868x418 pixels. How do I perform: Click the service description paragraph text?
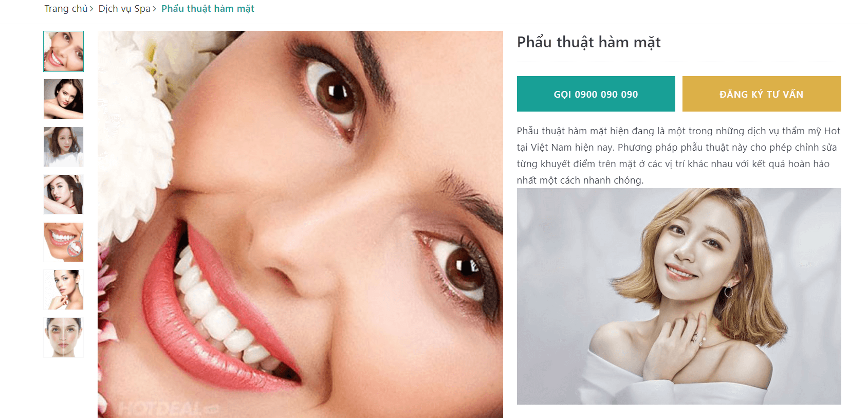[x=679, y=155]
